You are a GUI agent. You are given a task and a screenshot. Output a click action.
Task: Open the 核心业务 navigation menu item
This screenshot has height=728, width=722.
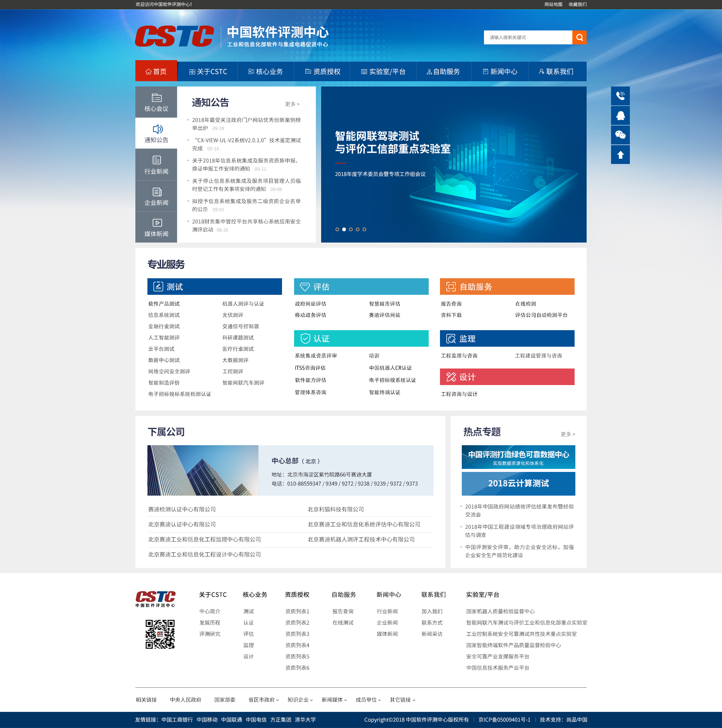(265, 71)
